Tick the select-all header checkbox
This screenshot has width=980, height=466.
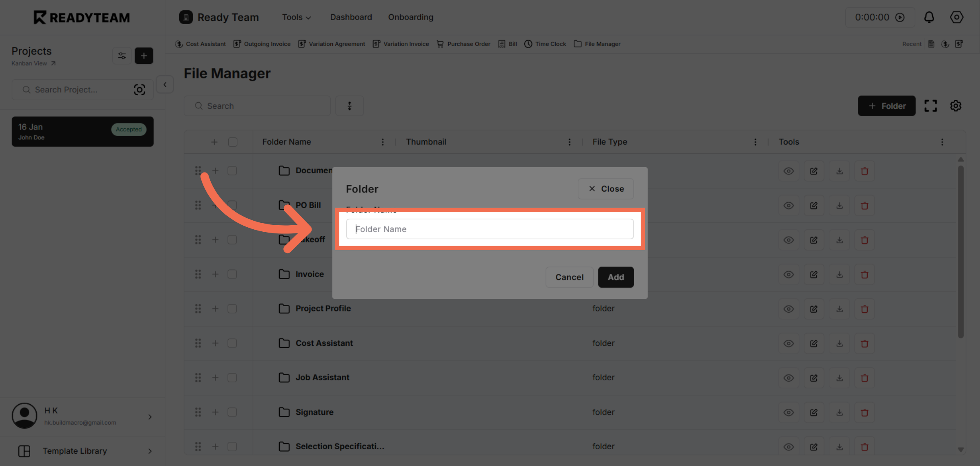(233, 142)
